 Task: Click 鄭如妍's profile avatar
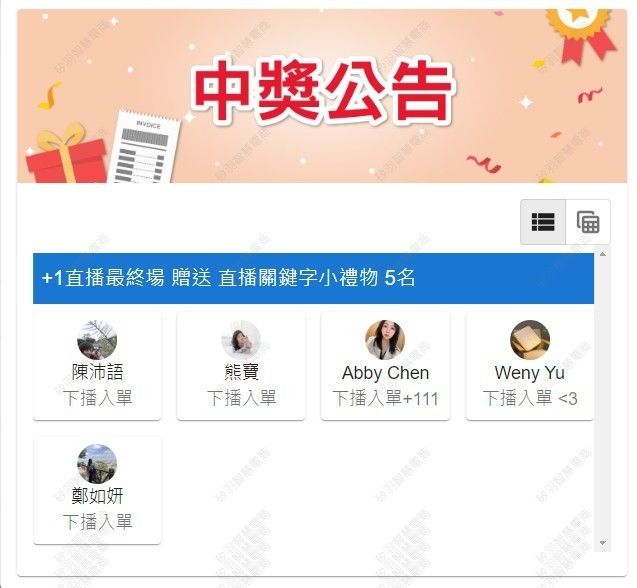tap(97, 464)
